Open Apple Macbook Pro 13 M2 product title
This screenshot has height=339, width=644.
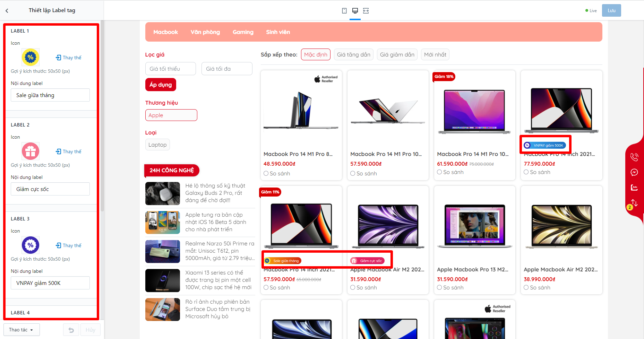pos(473,269)
